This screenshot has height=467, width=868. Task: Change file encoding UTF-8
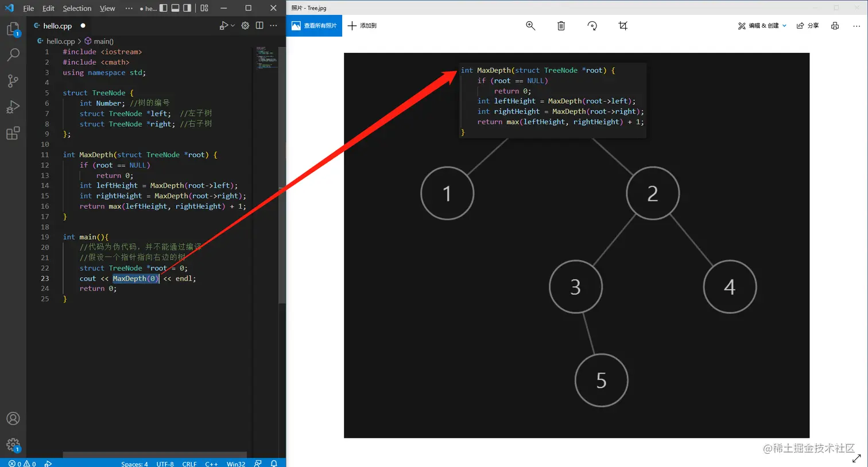click(x=165, y=464)
